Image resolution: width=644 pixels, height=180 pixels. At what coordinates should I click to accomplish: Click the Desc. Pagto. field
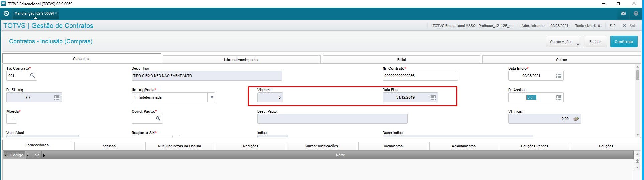[x=332, y=119]
